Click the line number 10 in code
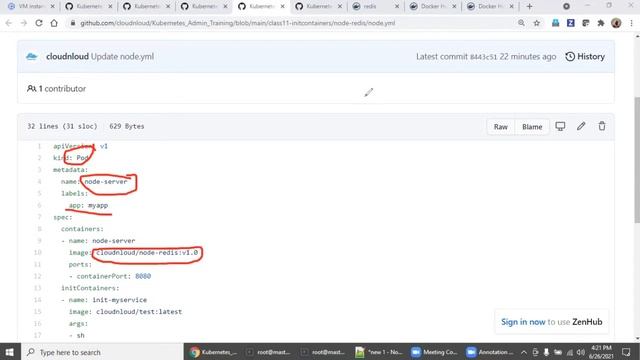The height and width of the screenshot is (360, 640). (38, 253)
